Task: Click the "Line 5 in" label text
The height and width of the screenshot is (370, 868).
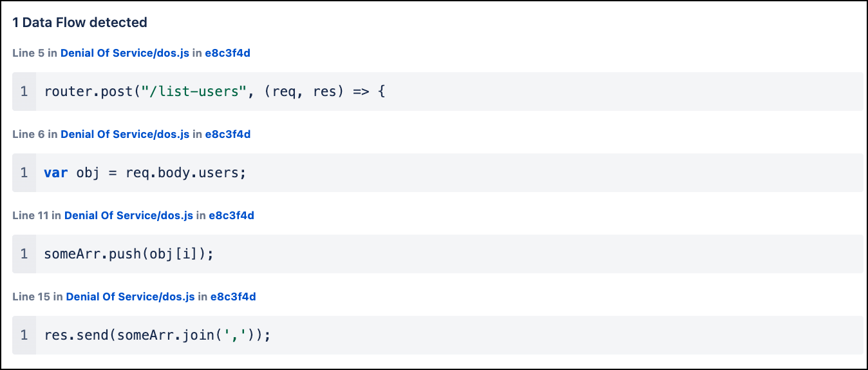Action: (x=35, y=53)
